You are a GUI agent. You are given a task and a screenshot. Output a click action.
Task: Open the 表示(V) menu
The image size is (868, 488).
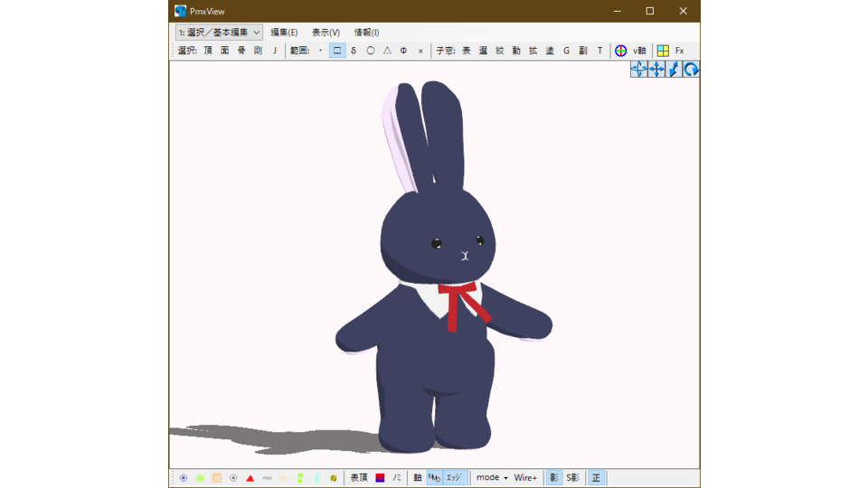325,33
